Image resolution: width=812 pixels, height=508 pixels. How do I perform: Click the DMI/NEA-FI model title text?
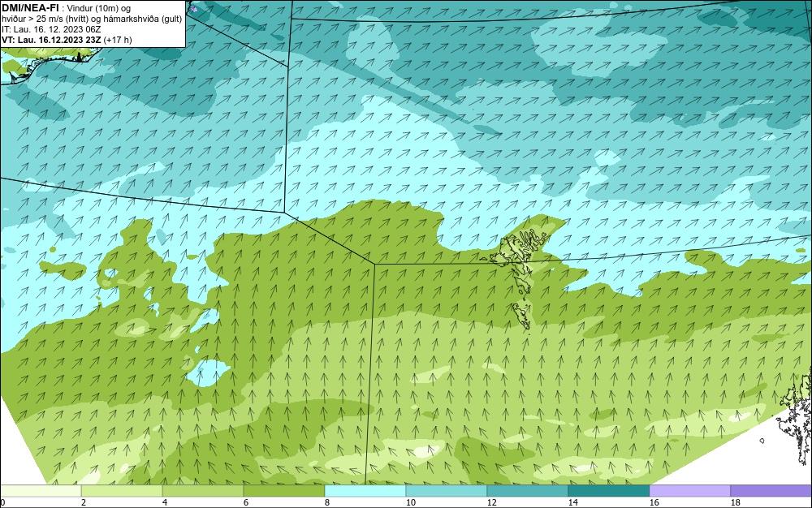pos(30,8)
